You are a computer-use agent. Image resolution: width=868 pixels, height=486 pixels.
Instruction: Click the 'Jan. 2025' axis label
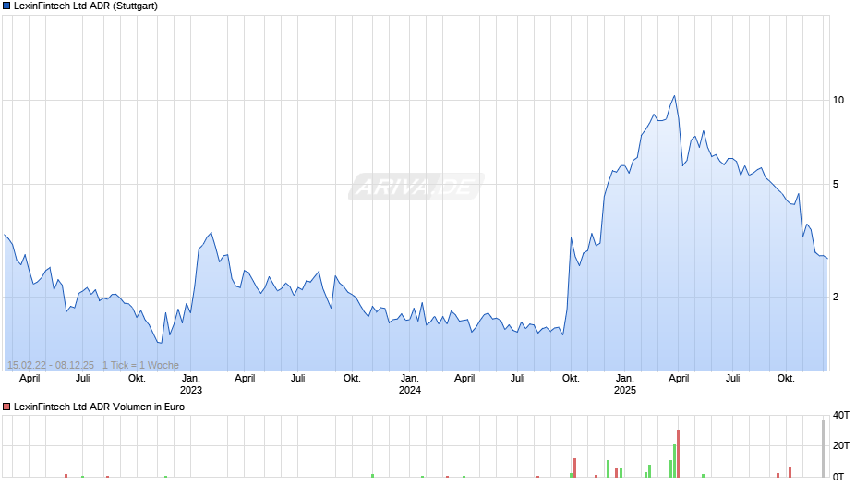(625, 384)
